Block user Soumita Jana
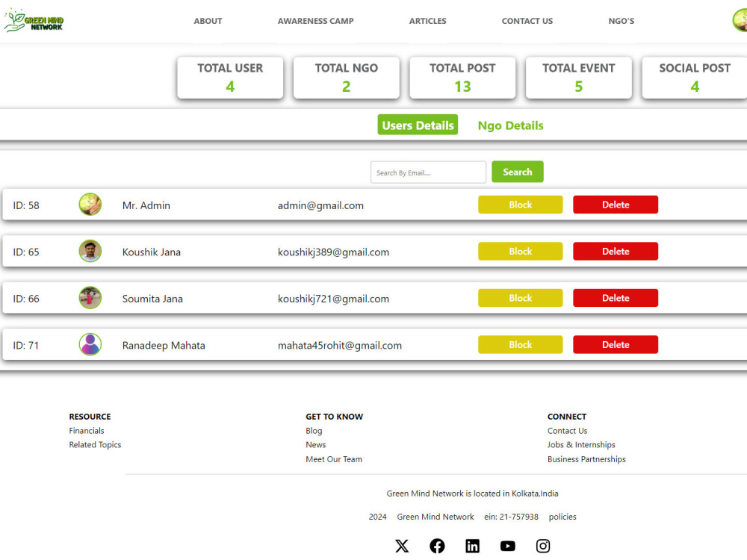This screenshot has width=747, height=560. [x=520, y=298]
